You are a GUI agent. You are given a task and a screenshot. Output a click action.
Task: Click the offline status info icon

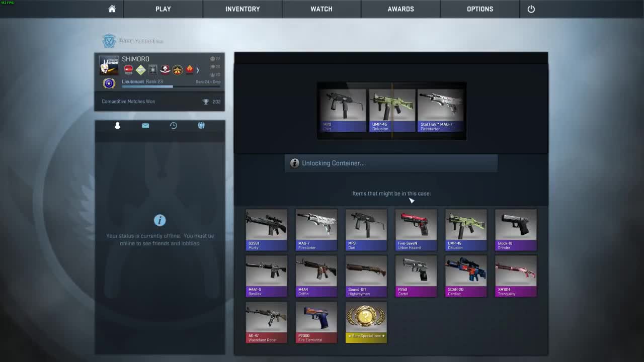pos(160,220)
